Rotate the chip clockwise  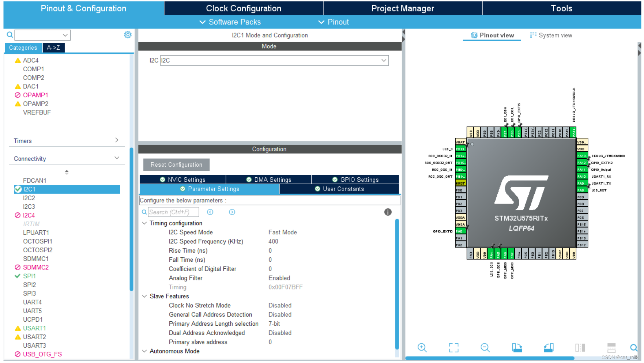pos(517,347)
